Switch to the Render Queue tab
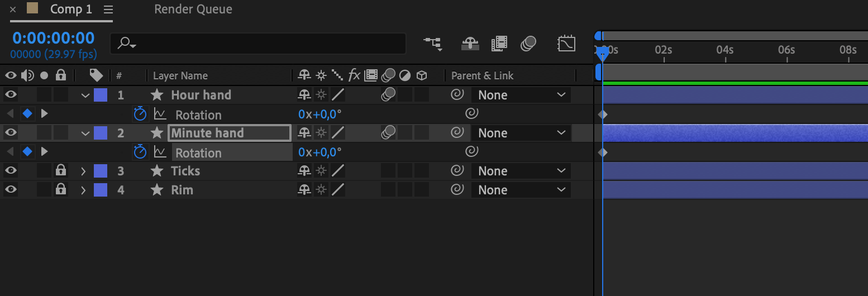 pyautogui.click(x=193, y=9)
